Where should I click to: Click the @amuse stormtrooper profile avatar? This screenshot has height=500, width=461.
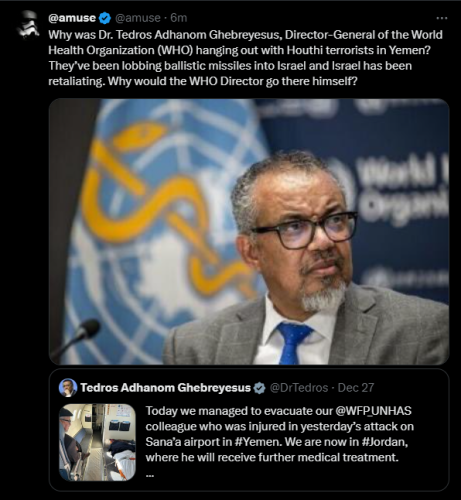point(28,24)
